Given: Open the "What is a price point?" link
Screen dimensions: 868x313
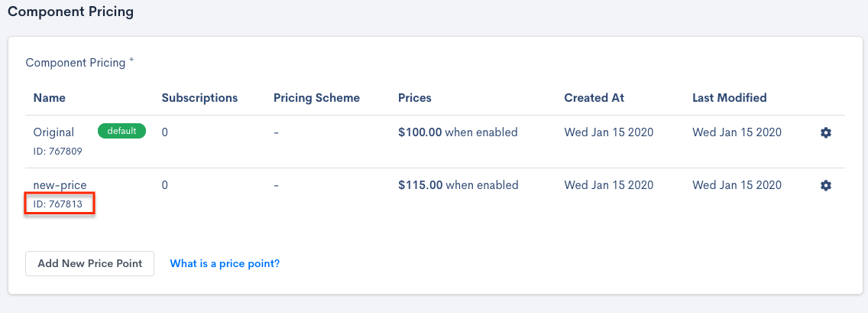Looking at the screenshot, I should (x=225, y=263).
